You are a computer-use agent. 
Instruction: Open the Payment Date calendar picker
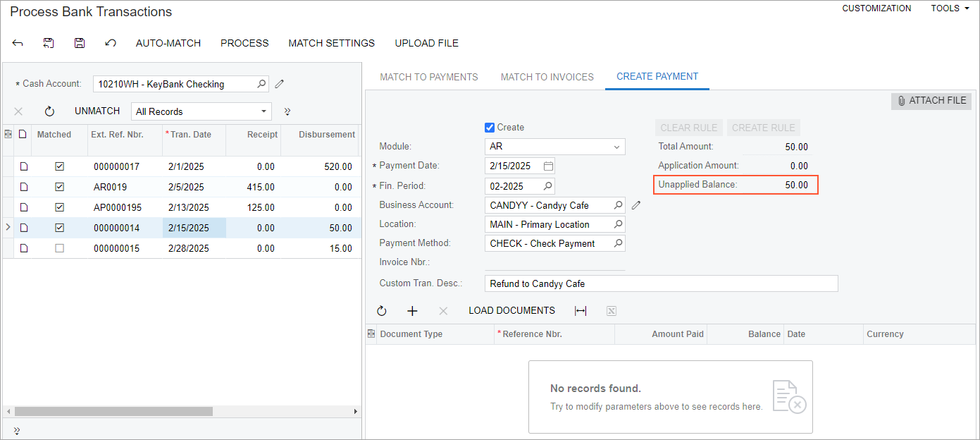coord(548,166)
